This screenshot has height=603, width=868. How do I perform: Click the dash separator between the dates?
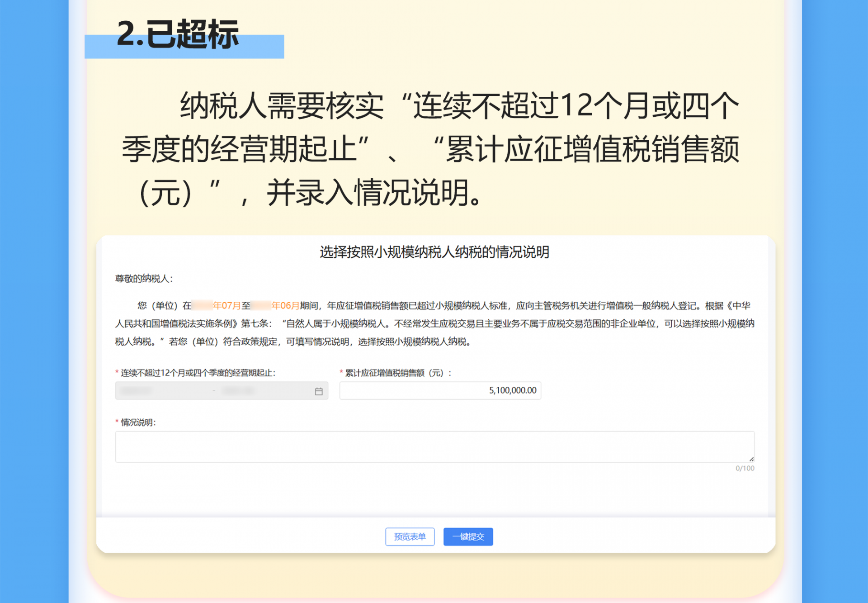pyautogui.click(x=214, y=391)
